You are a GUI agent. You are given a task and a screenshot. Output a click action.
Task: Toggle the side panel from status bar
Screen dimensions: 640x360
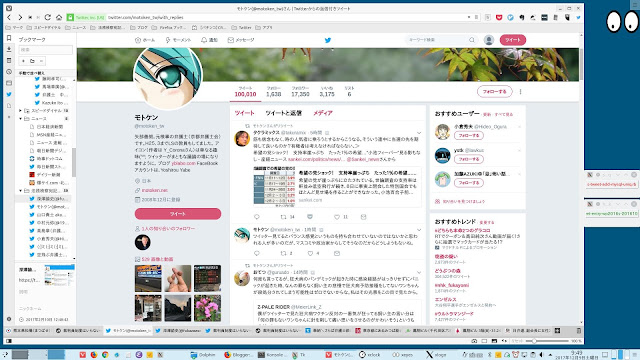pos(9,341)
